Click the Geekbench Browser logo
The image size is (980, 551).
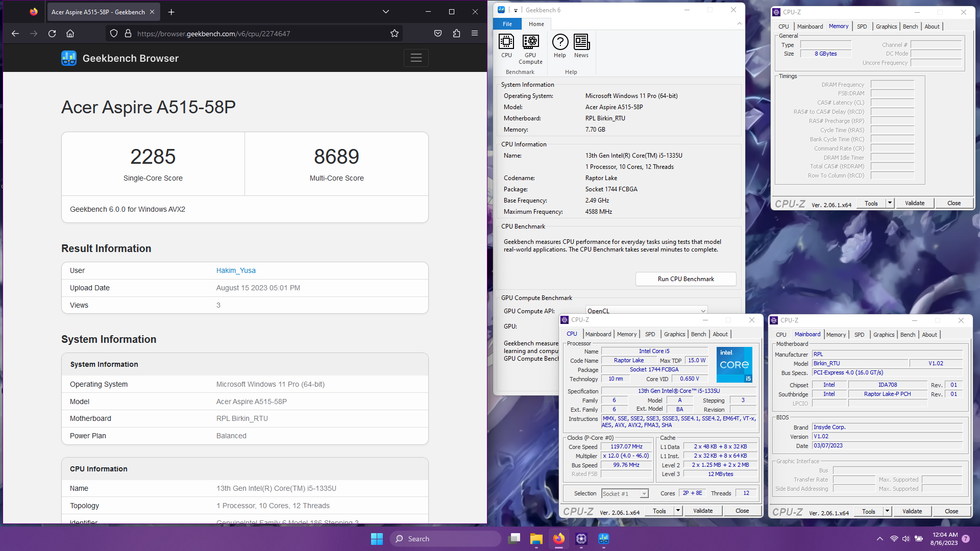point(120,58)
